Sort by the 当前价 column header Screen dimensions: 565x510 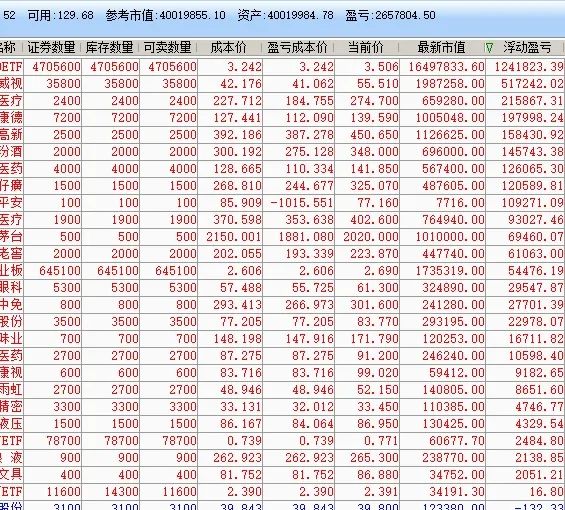(366, 48)
